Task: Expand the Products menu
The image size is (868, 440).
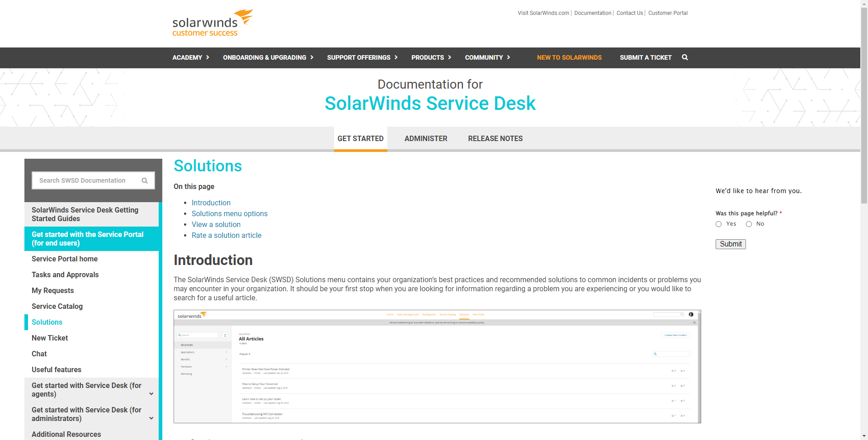Action: point(431,57)
